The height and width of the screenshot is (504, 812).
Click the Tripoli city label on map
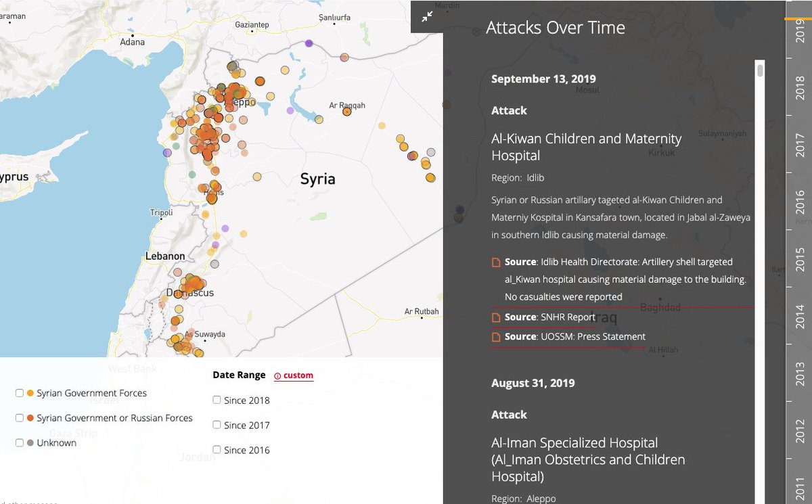point(162,213)
